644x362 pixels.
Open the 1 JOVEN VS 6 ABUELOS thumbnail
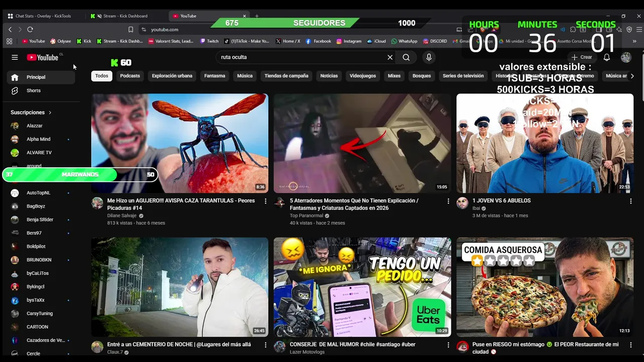(545, 143)
